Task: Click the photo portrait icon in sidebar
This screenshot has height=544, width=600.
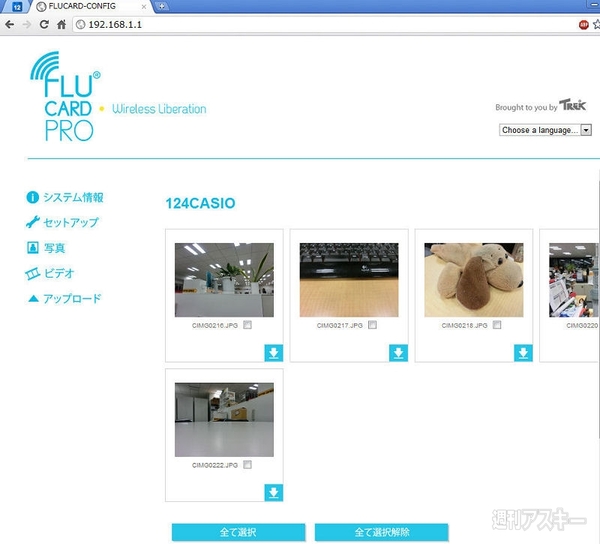Action: point(33,248)
